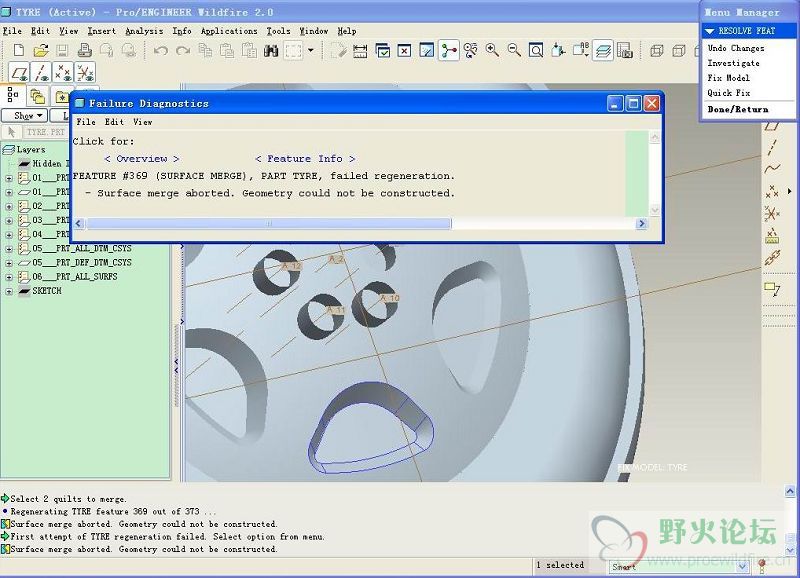Viewport: 800px width, 578px height.
Task: Click the spin center toolbar icon
Action: click(449, 51)
